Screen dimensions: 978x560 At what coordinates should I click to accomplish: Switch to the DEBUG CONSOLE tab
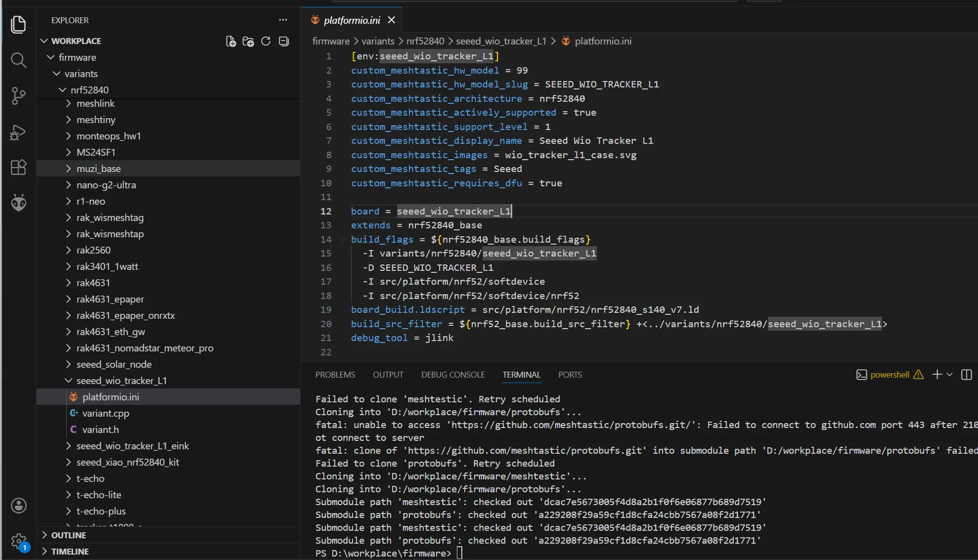453,375
